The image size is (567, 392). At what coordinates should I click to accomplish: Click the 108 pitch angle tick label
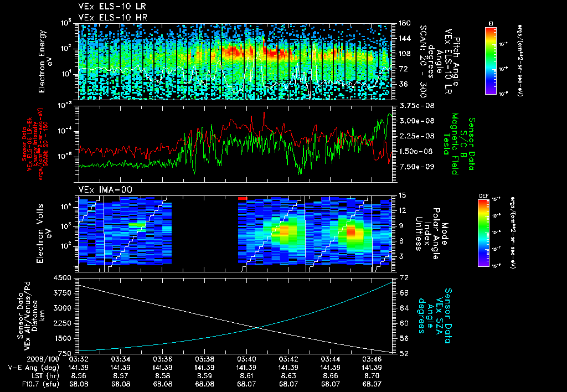click(404, 54)
